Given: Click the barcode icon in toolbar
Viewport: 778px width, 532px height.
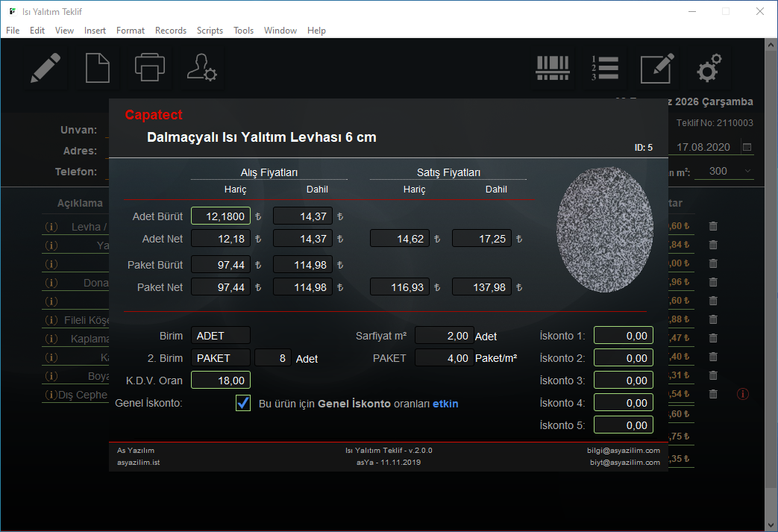Looking at the screenshot, I should pyautogui.click(x=552, y=68).
